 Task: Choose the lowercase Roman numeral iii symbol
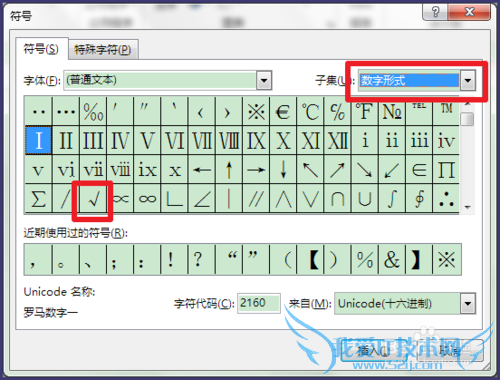point(419,140)
